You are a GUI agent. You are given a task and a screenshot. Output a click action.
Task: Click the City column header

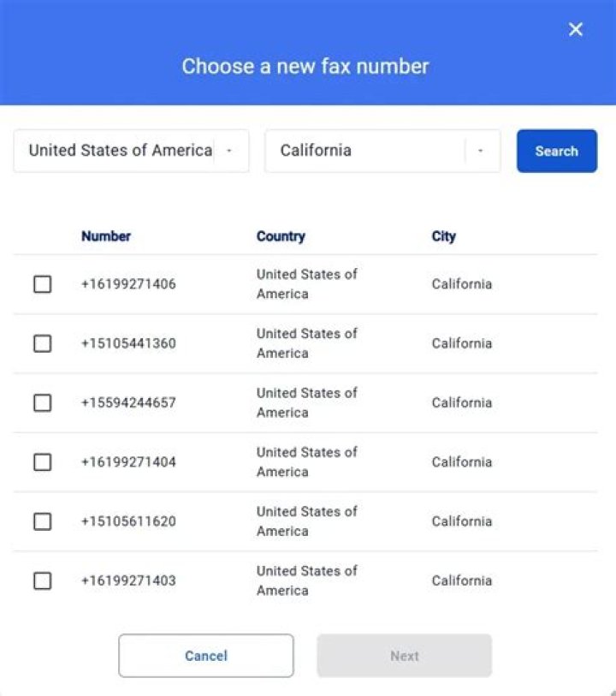click(x=443, y=236)
